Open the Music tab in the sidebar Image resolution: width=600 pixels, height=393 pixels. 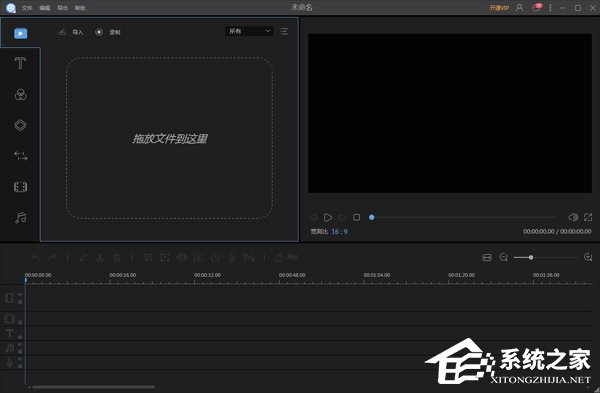[20, 217]
